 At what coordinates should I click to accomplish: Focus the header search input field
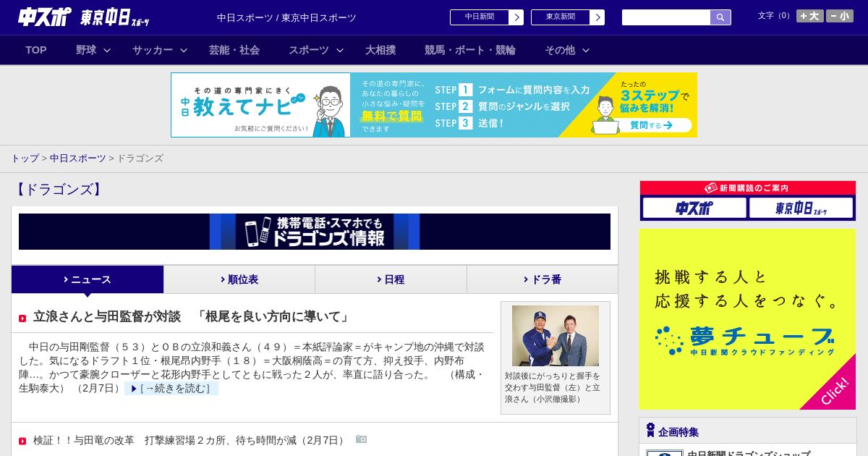tap(666, 17)
